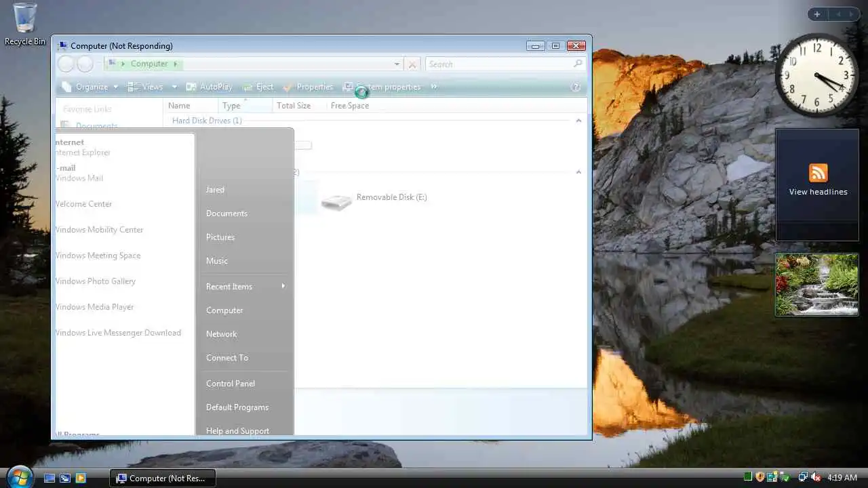Click View headlines in feed gadget
This screenshot has width=868, height=488.
coord(818,192)
